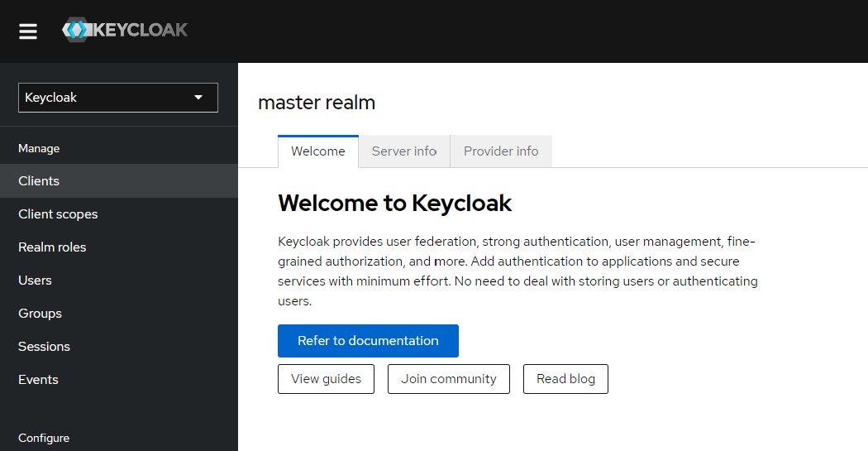Image resolution: width=868 pixels, height=451 pixels.
Task: Select Events in the Manage section
Action: click(x=38, y=380)
